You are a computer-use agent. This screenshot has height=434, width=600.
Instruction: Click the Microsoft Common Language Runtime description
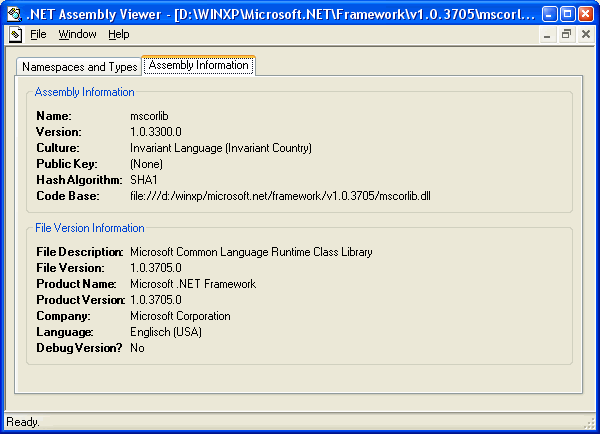(251, 252)
